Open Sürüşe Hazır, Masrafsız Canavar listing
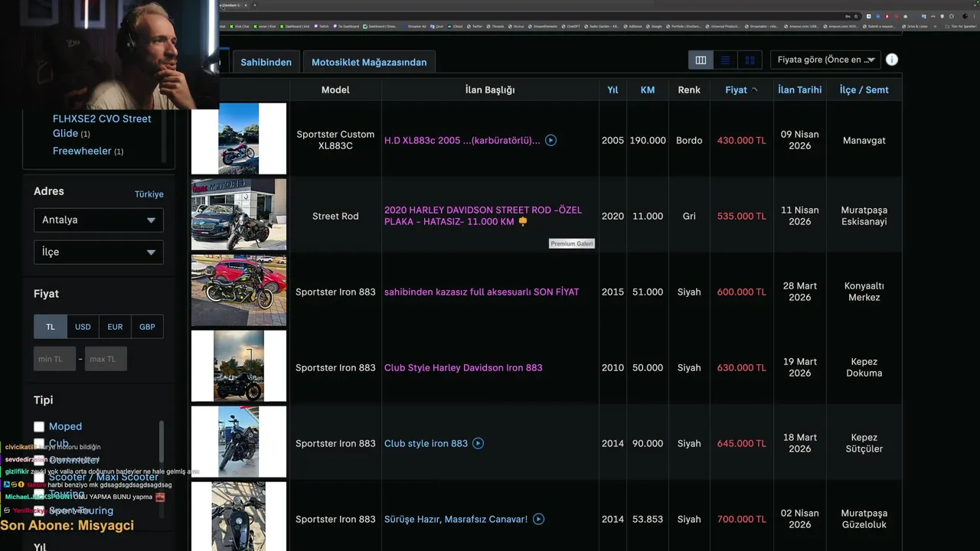 (x=456, y=519)
